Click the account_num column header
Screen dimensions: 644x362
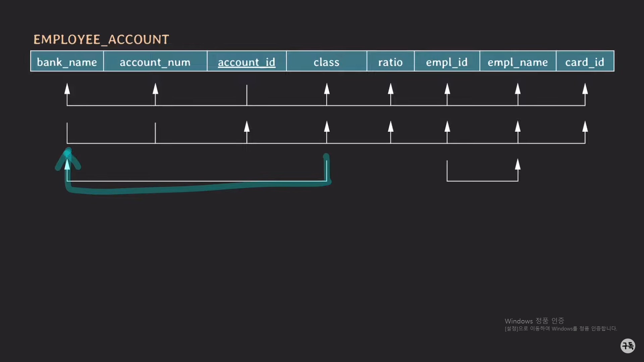click(x=155, y=62)
